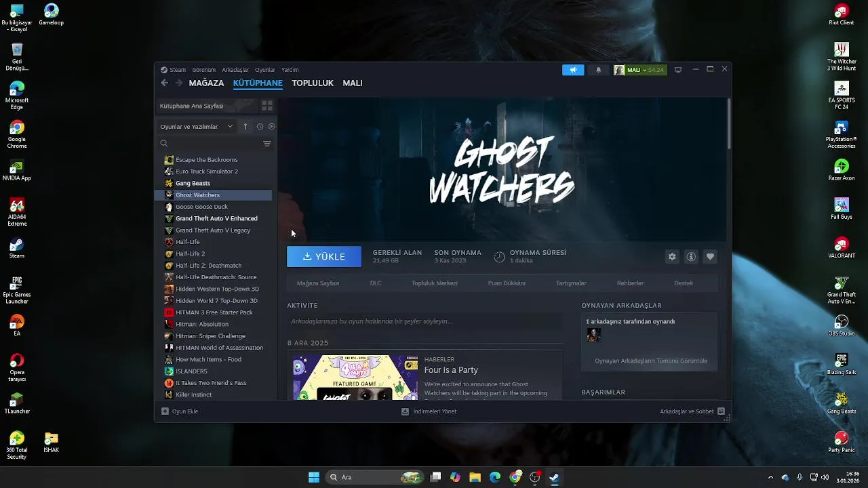
Task: Toggle the ready-to-play filter icon
Action: point(271,127)
